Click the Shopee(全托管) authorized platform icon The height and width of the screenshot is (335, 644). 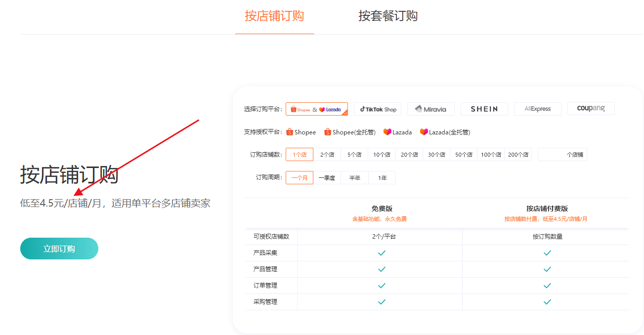(328, 132)
